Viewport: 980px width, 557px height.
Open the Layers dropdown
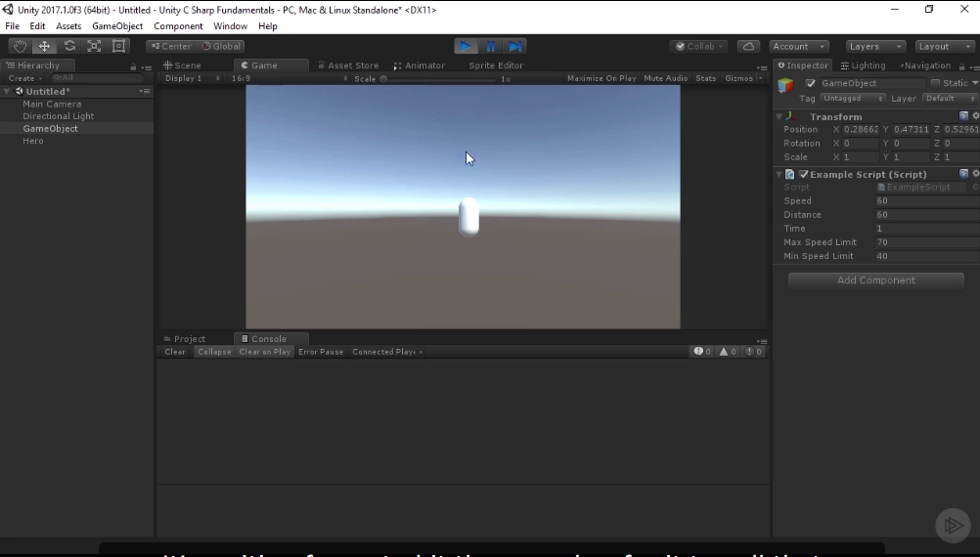point(874,46)
